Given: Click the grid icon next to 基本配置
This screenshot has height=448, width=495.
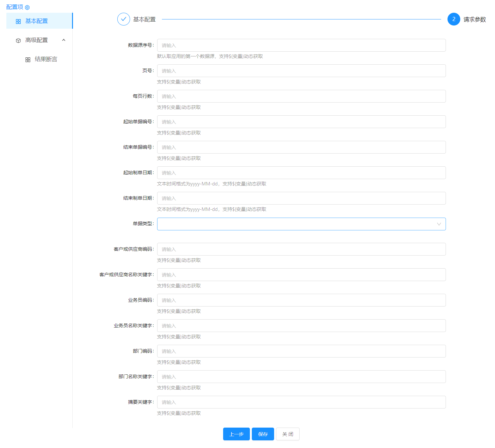Looking at the screenshot, I should point(18,21).
